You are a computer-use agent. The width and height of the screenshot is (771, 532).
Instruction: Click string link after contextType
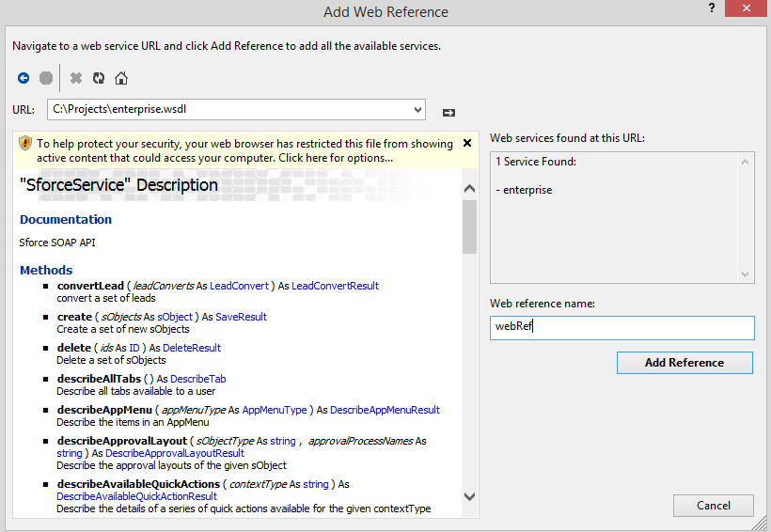tap(316, 484)
